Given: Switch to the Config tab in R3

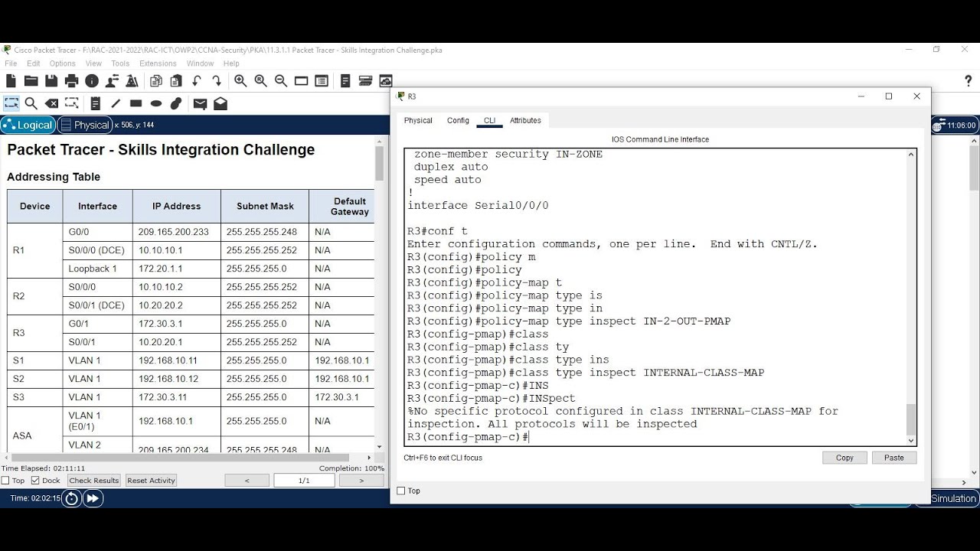Looking at the screenshot, I should click(x=458, y=120).
